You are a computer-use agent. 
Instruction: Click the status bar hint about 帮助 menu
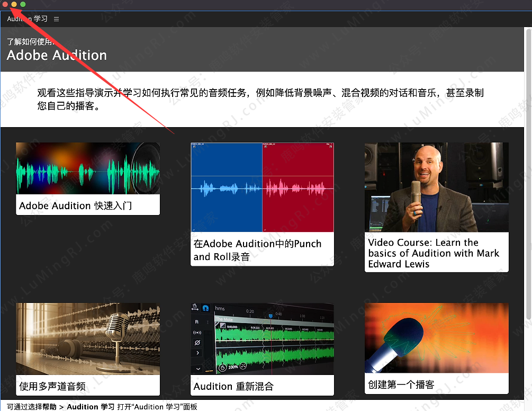[101, 407]
